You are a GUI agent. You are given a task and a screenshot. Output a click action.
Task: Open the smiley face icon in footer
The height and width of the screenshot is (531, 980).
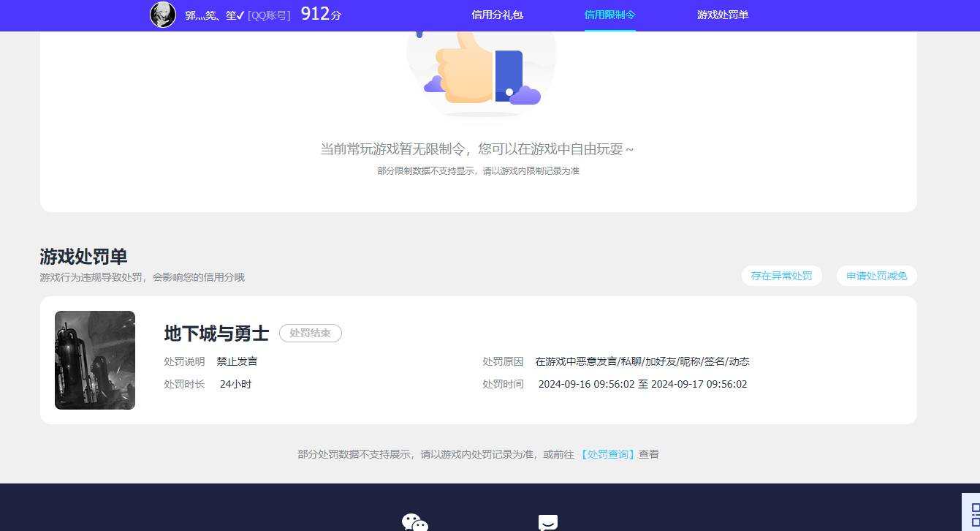[547, 522]
